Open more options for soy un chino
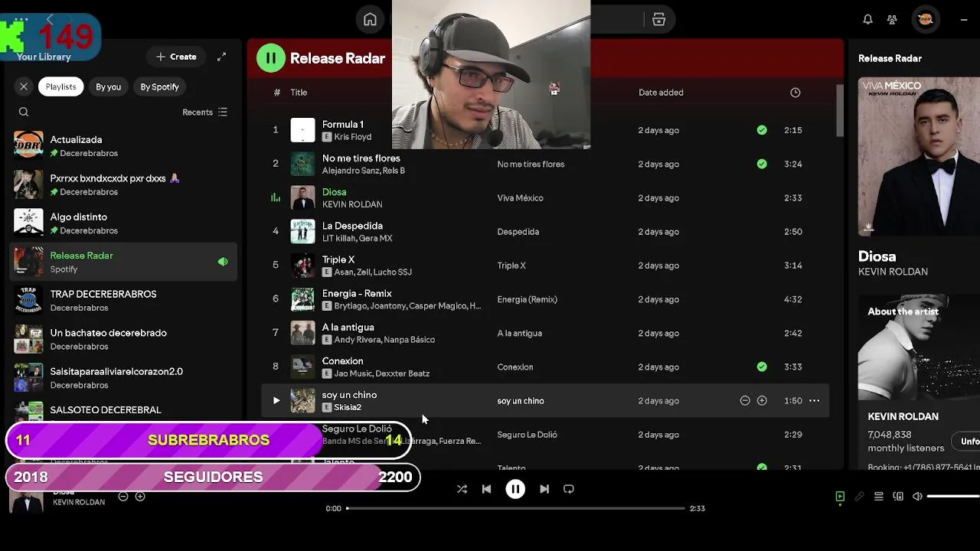The height and width of the screenshot is (551, 980). (x=814, y=400)
